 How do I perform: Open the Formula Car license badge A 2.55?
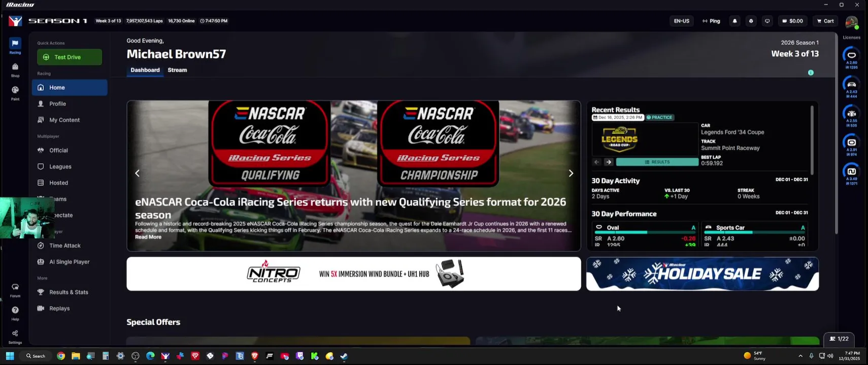pyautogui.click(x=851, y=116)
